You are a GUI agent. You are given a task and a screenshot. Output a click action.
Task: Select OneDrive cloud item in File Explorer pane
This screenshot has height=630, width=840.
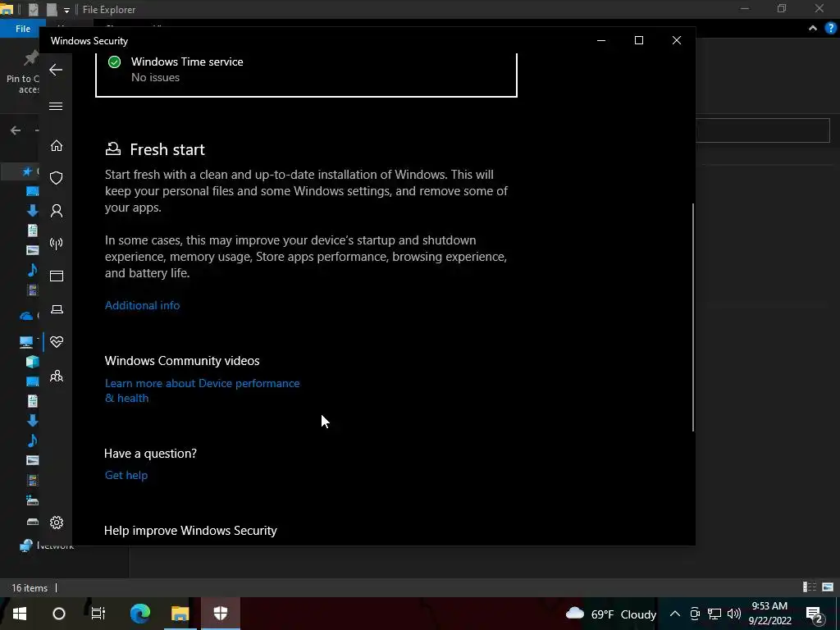point(26,316)
